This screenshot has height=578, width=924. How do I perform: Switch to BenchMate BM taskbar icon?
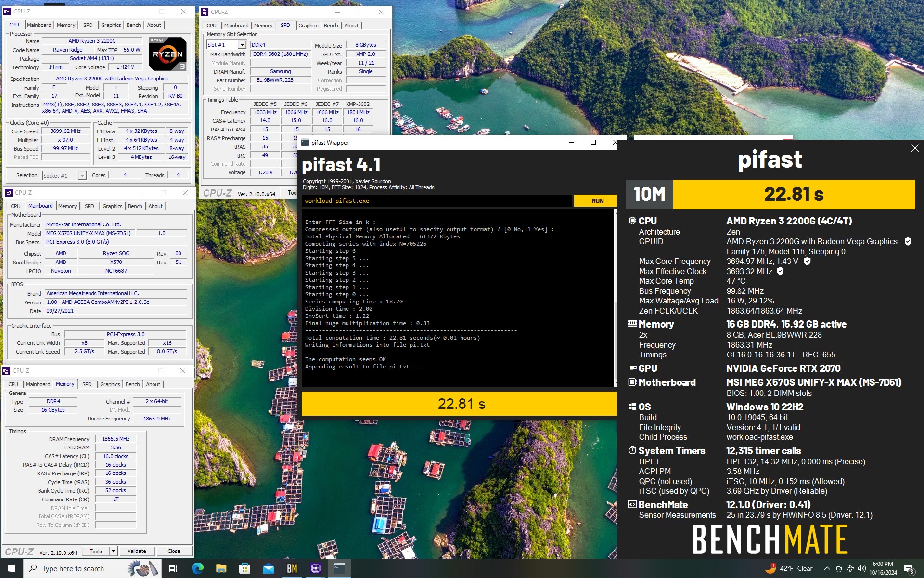click(x=292, y=568)
